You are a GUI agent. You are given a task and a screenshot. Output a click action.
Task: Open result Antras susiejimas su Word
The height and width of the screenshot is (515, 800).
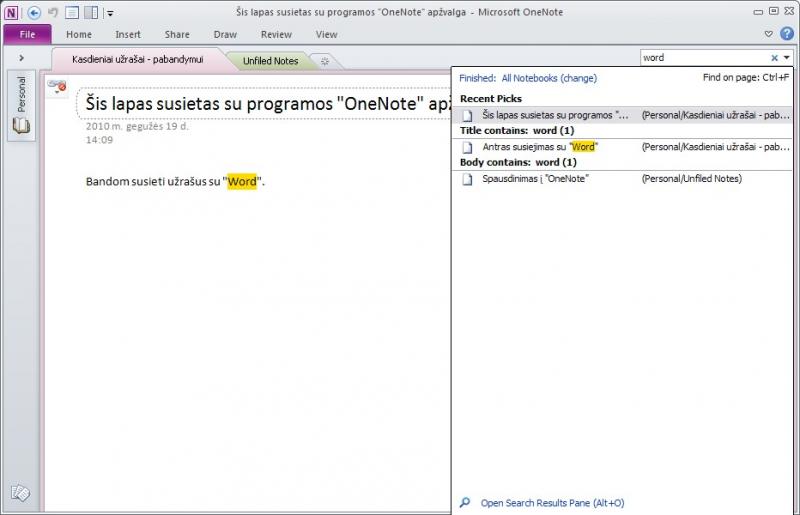click(x=621, y=147)
